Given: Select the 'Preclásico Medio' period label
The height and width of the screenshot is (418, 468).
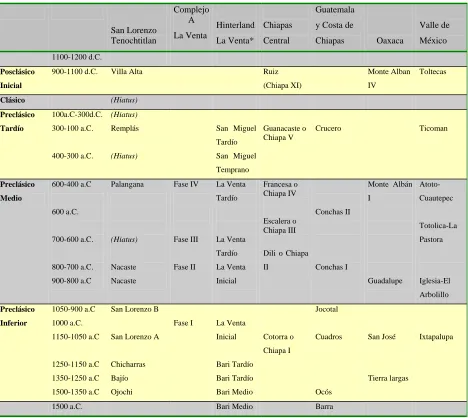Looking at the screenshot, I should pyautogui.click(x=17, y=191).
